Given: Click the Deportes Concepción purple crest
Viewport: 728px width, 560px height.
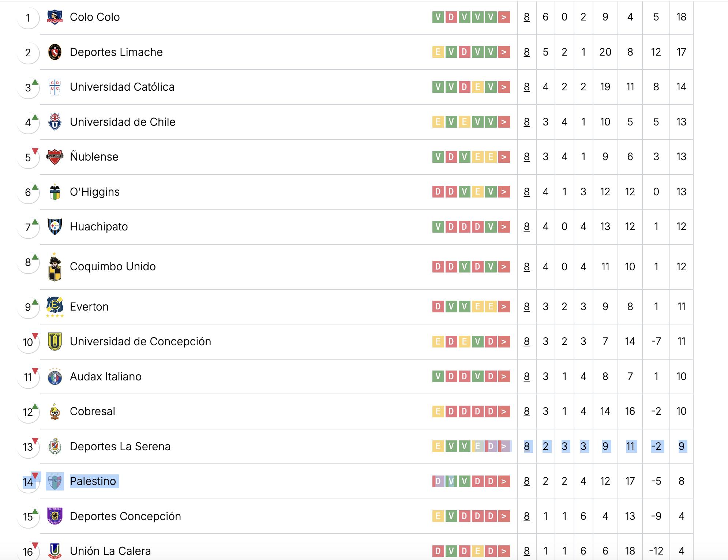Looking at the screenshot, I should (x=55, y=516).
